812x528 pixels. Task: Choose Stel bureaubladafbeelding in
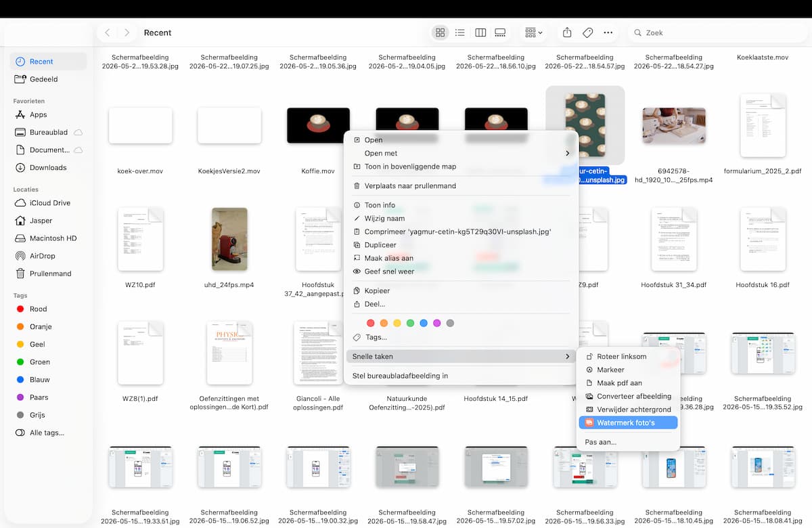(x=461, y=376)
